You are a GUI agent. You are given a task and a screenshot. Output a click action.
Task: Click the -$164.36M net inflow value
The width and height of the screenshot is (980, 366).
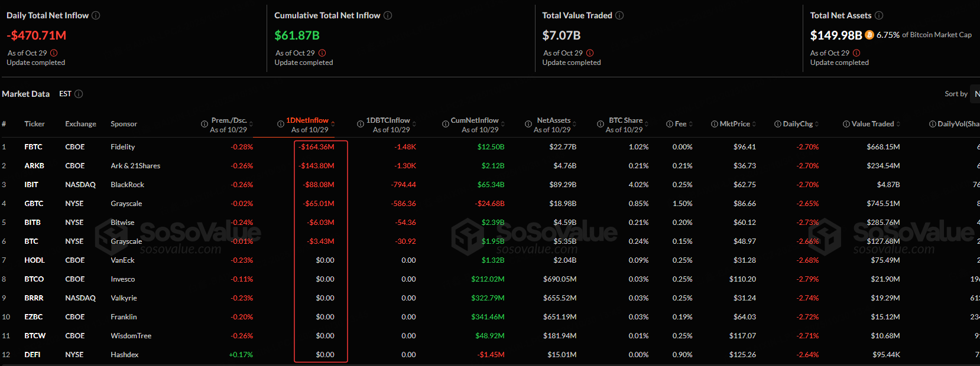tap(316, 147)
